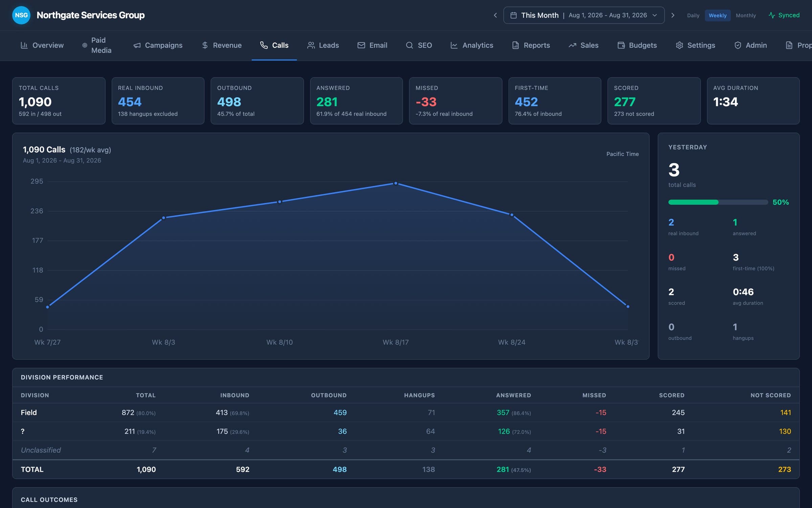Sort table by the HANGUPS column header
This screenshot has height=508, width=812.
419,395
